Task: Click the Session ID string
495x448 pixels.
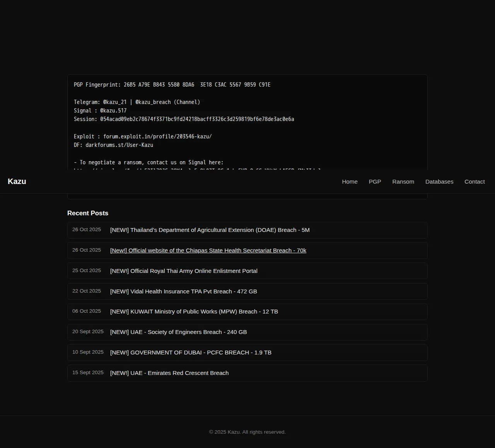Action: point(197,119)
